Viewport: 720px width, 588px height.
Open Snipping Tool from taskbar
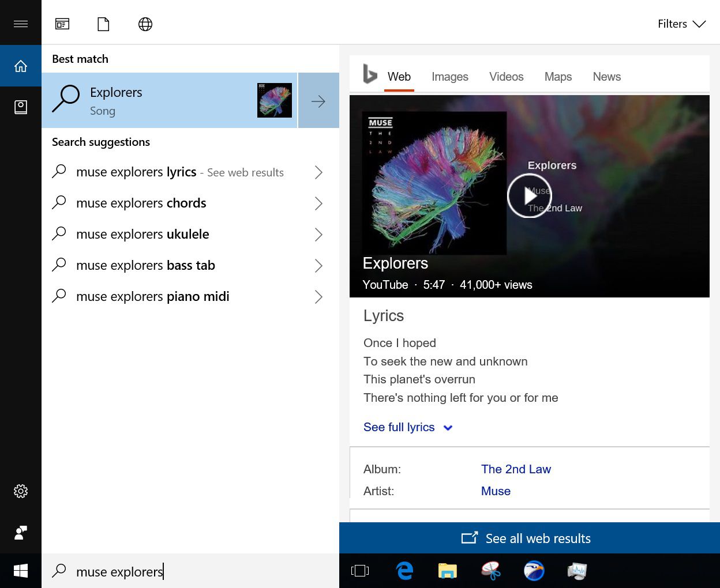(x=491, y=571)
